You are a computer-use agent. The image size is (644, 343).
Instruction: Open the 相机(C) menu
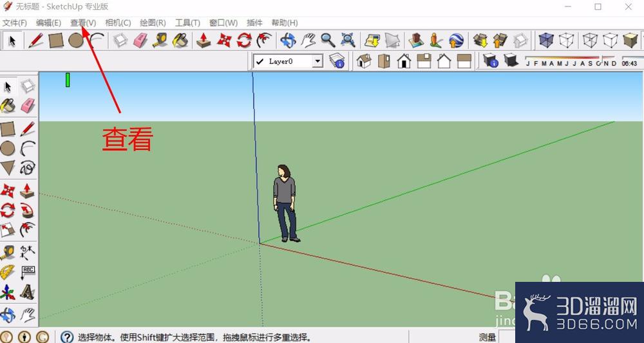point(118,23)
